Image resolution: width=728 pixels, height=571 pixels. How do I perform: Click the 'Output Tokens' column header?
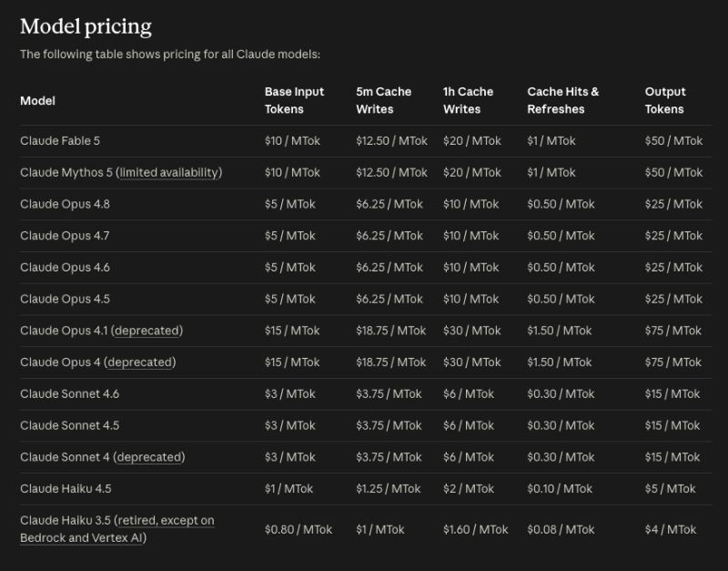pyautogui.click(x=665, y=100)
